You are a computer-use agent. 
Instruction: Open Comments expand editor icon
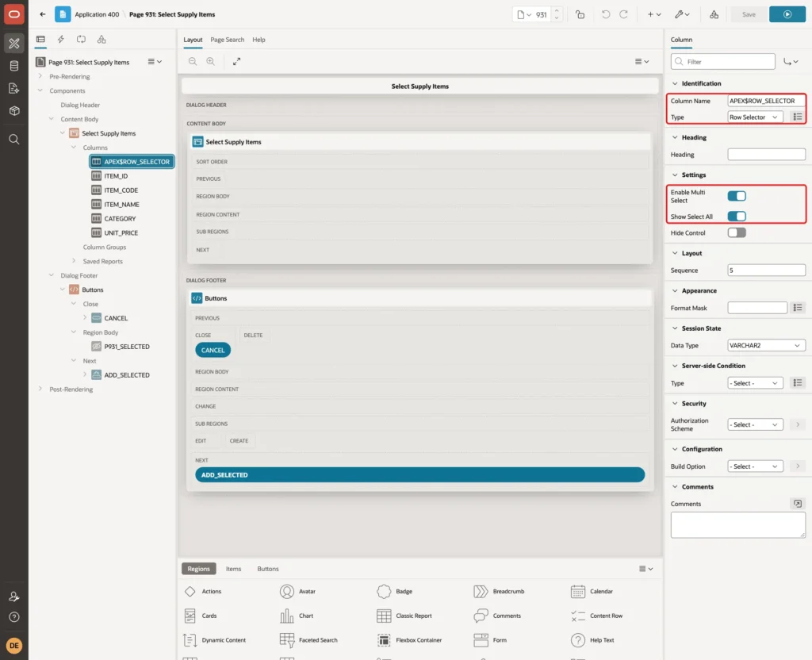pos(798,504)
